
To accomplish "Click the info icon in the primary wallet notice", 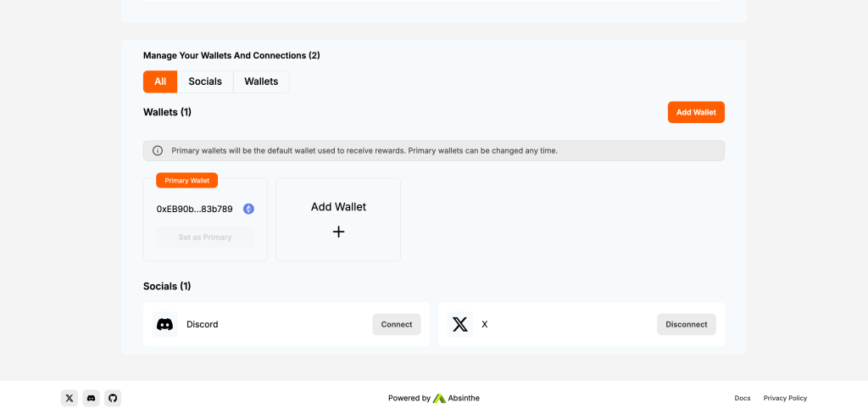I will pos(158,151).
